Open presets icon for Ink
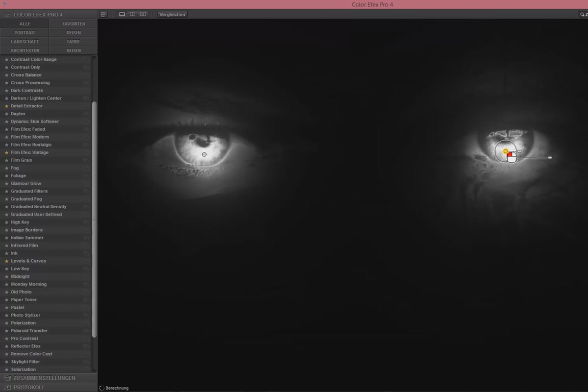The image size is (588, 392). tap(86, 253)
